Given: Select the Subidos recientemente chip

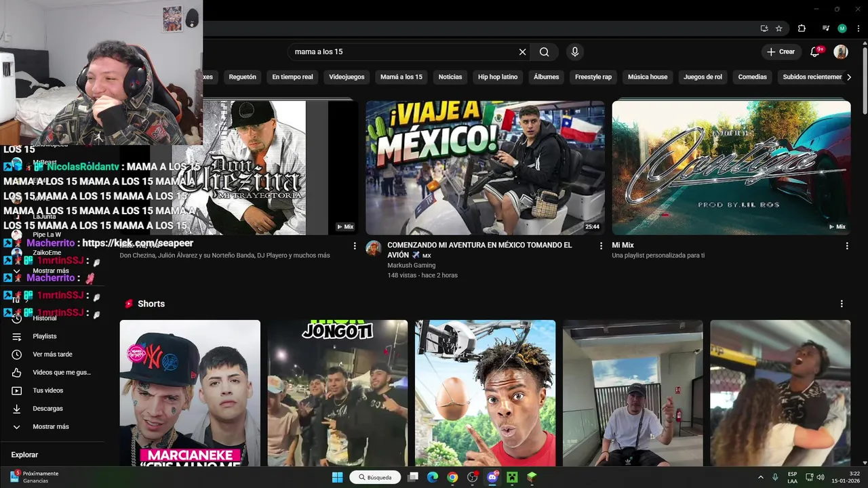Looking at the screenshot, I should click(x=812, y=77).
